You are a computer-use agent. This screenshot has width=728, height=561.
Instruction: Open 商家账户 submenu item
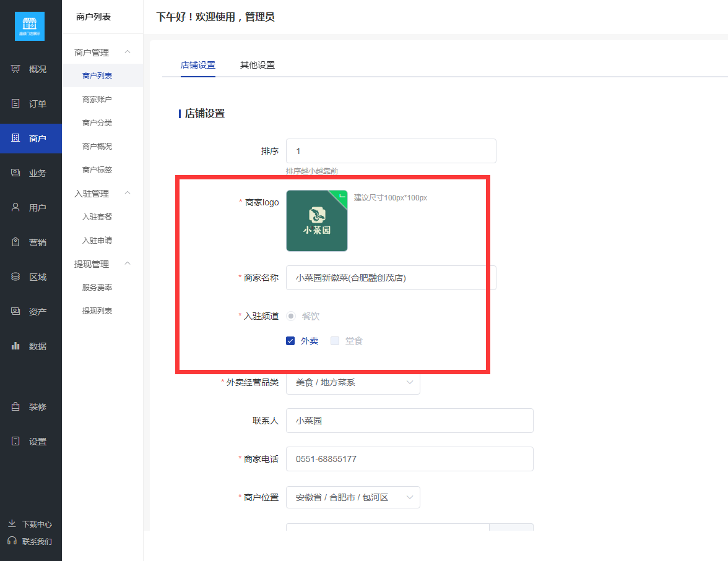[97, 100]
